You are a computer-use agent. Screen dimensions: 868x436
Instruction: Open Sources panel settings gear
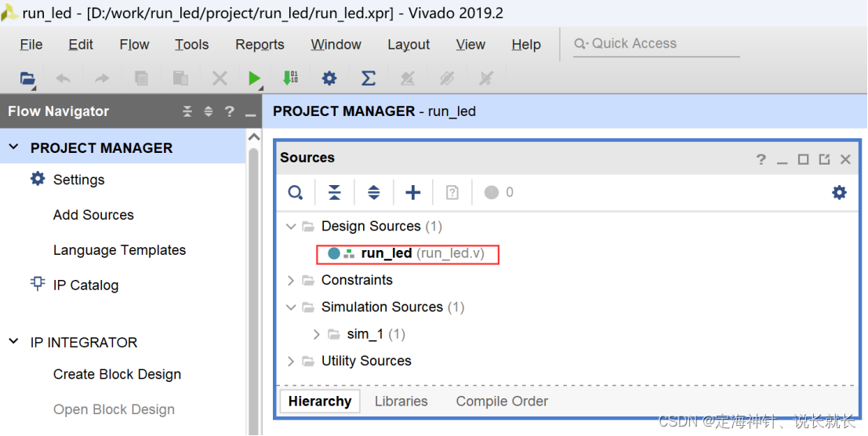pos(839,193)
